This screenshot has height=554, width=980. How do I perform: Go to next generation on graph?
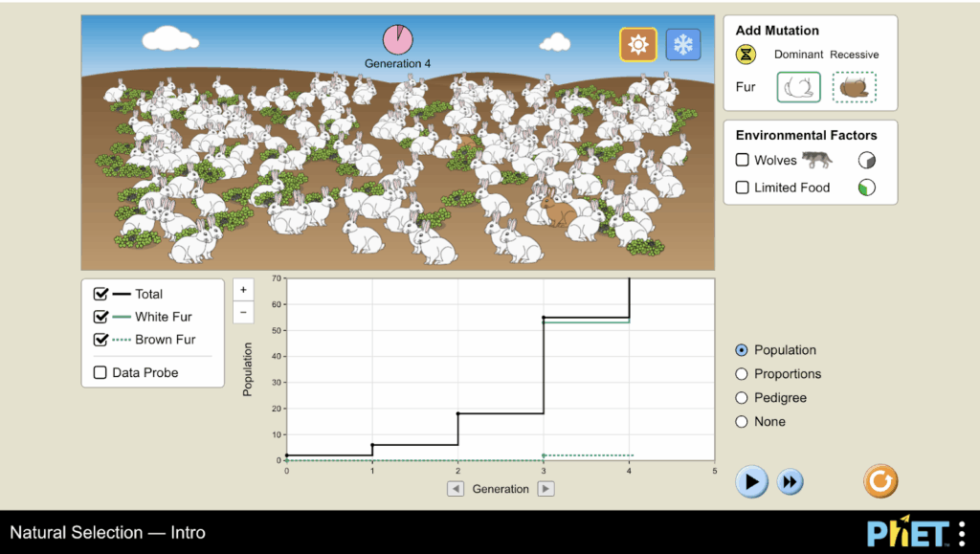coord(546,489)
